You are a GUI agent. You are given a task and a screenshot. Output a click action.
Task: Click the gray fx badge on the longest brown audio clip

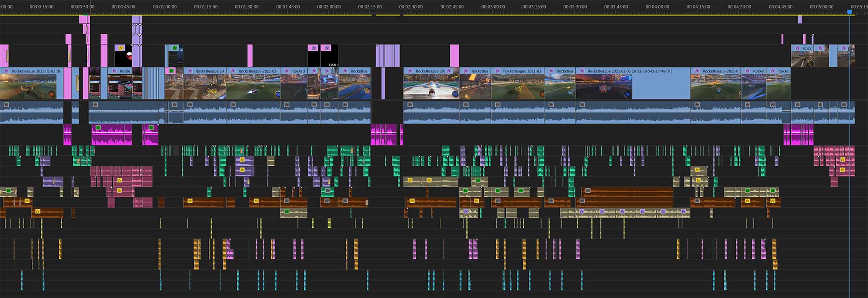pyautogui.click(x=582, y=200)
